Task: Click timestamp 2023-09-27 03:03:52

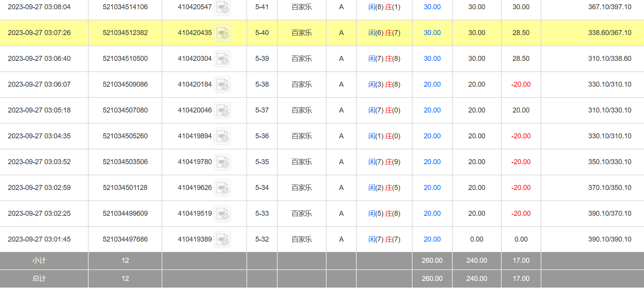Action: pos(39,162)
